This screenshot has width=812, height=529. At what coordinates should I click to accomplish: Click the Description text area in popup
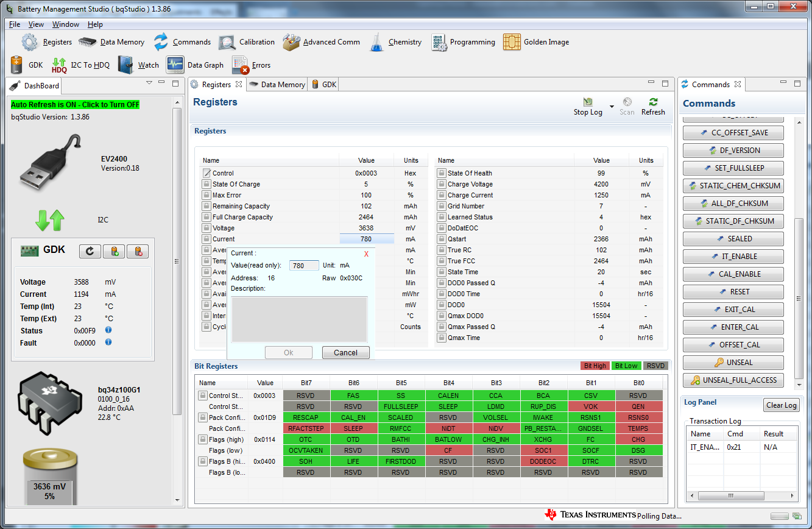[x=299, y=319]
